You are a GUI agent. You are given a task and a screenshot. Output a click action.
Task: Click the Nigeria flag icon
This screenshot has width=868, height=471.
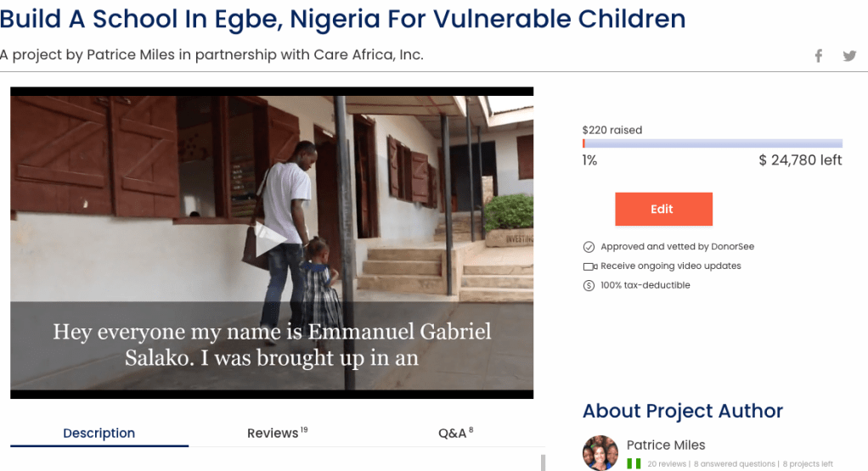[633, 464]
